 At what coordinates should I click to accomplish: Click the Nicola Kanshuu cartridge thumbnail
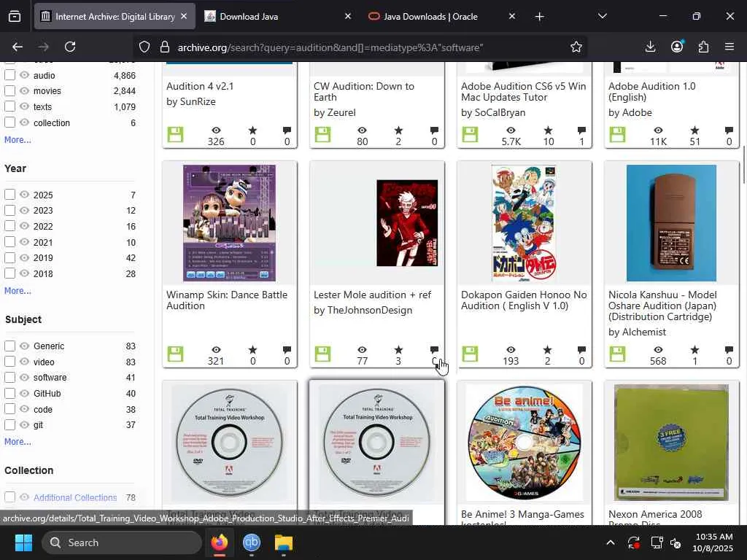(671, 223)
